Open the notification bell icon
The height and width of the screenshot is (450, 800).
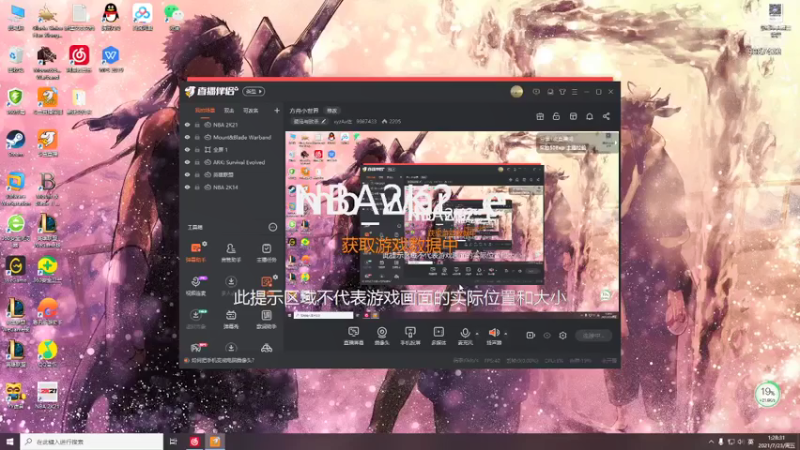[x=589, y=116]
